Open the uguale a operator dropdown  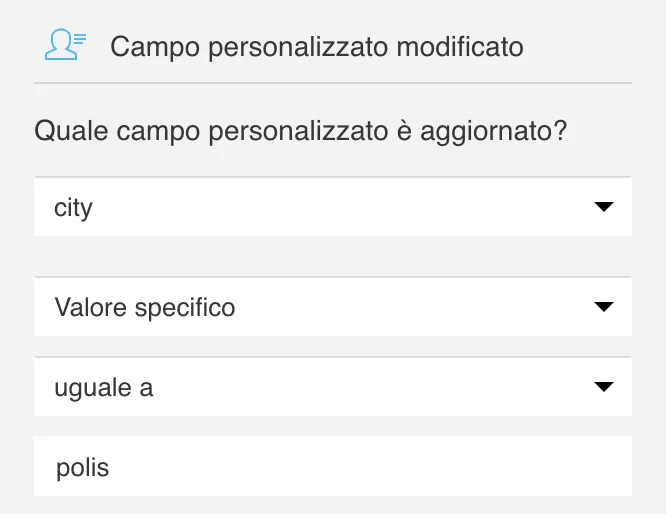click(x=333, y=387)
